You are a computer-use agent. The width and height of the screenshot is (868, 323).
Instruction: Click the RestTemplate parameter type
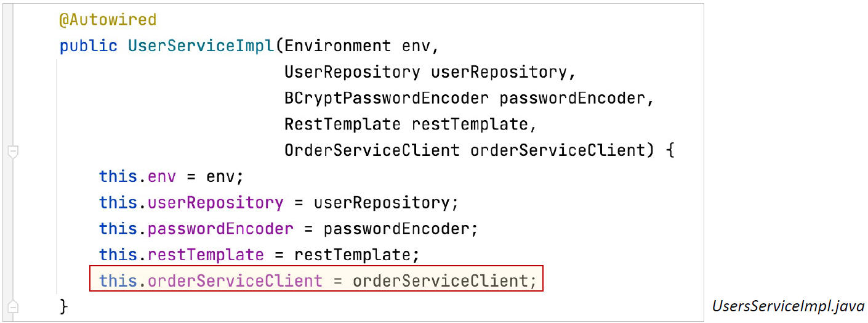coord(342,124)
